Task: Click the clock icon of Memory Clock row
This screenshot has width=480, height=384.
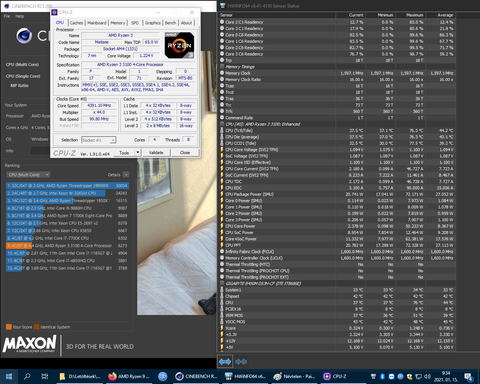Action: pyautogui.click(x=222, y=73)
